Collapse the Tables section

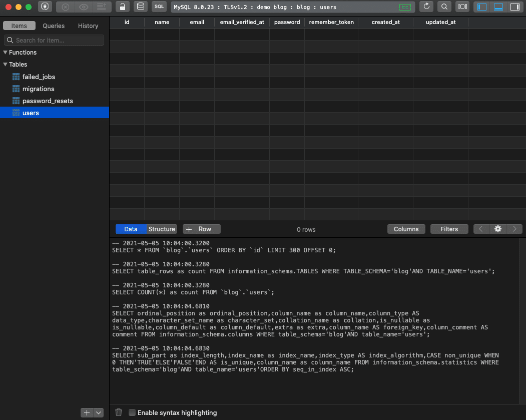tap(5, 65)
